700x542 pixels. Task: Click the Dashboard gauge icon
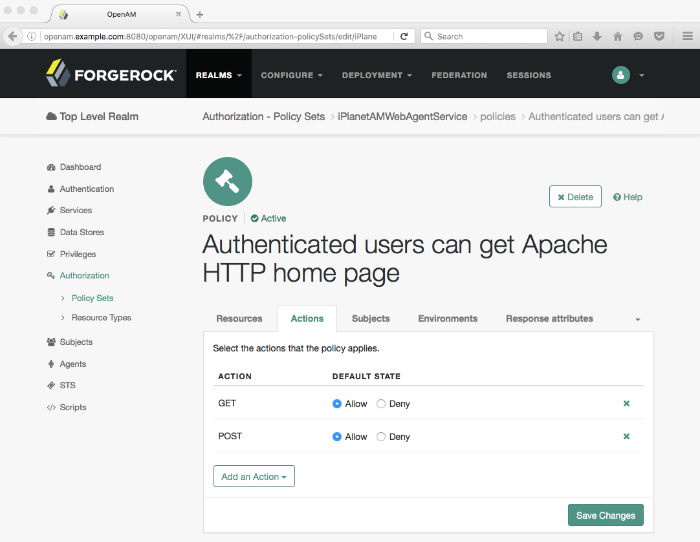[x=51, y=167]
